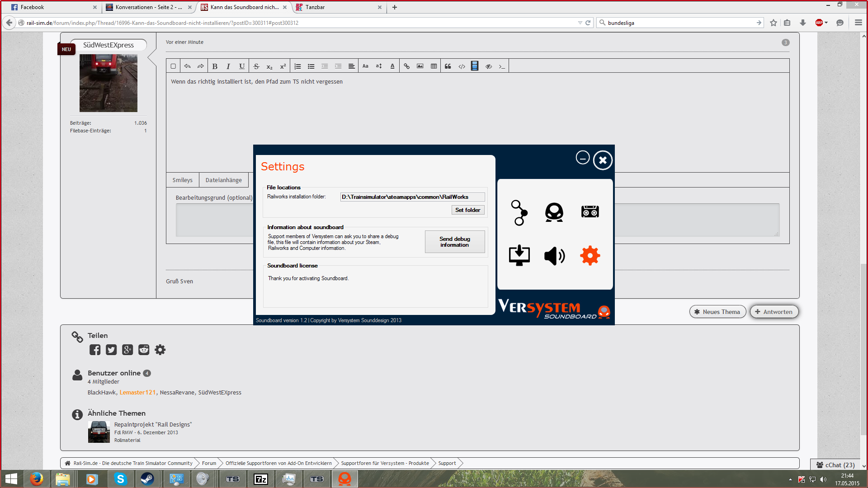Select the route nodes icon in Soundboard
The image size is (868, 488).
(x=519, y=212)
